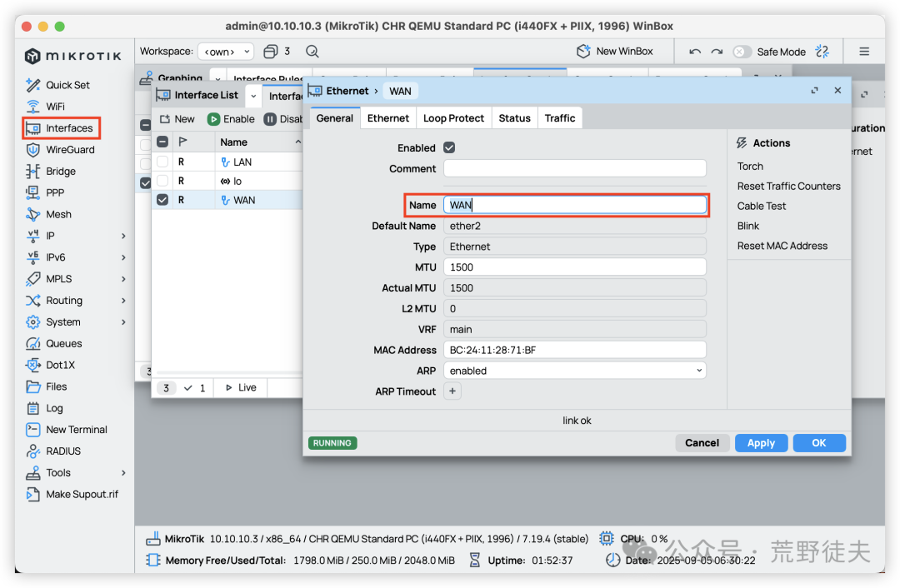Click the MikroTik logo

[72, 56]
